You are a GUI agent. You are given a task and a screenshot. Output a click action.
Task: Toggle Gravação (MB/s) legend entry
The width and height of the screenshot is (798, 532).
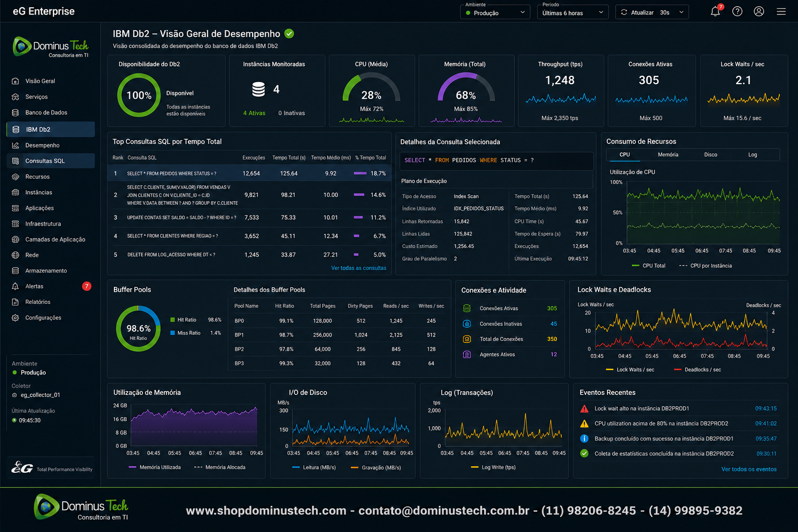[x=376, y=468]
